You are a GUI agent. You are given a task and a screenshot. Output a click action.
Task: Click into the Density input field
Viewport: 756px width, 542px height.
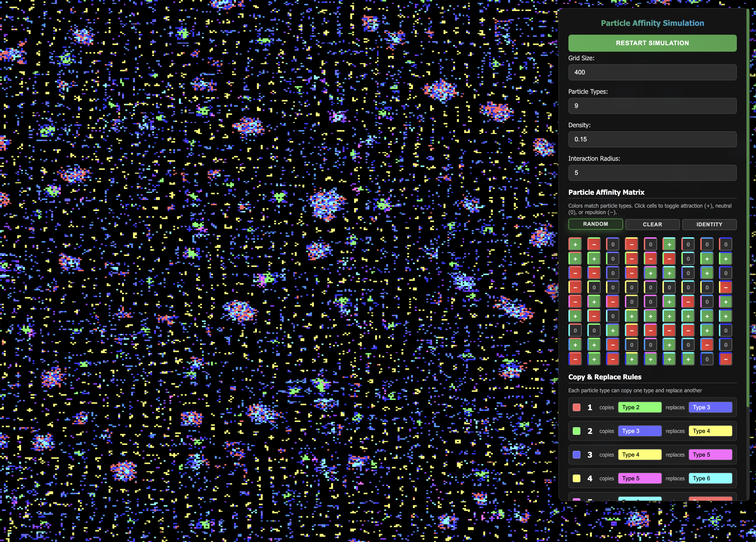[x=652, y=139]
